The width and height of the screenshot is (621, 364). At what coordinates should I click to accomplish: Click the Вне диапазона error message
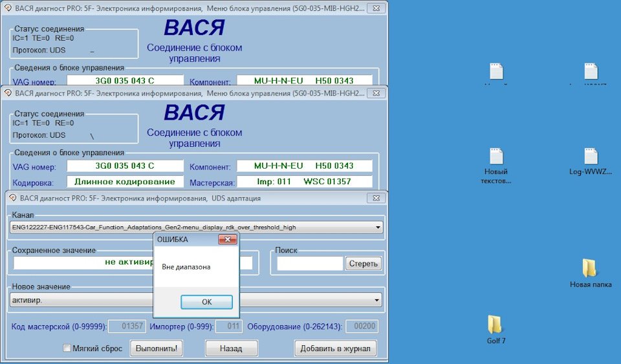click(x=186, y=267)
